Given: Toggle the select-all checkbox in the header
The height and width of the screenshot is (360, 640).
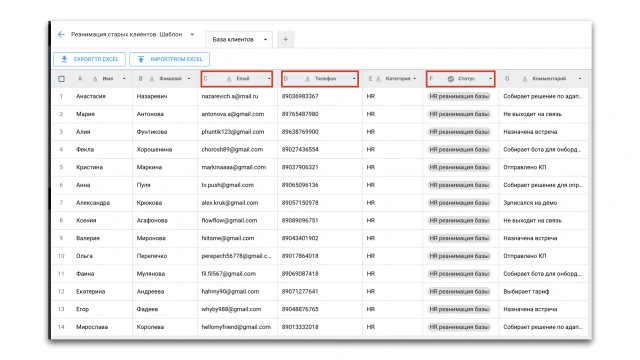Looking at the screenshot, I should point(62,79).
